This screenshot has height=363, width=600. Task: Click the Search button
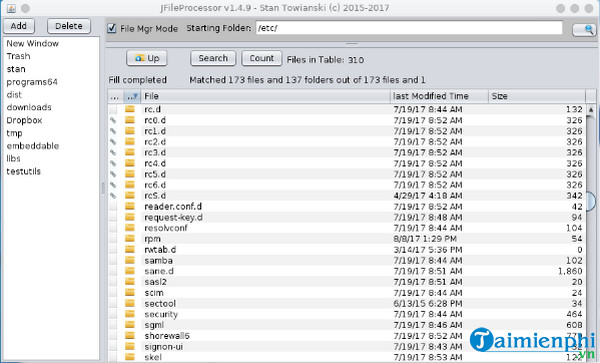pos(213,58)
